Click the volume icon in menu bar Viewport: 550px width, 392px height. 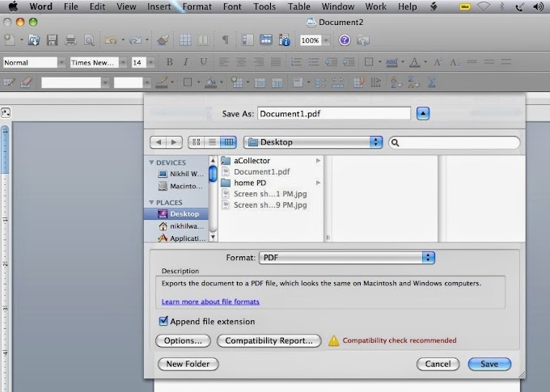click(x=538, y=6)
